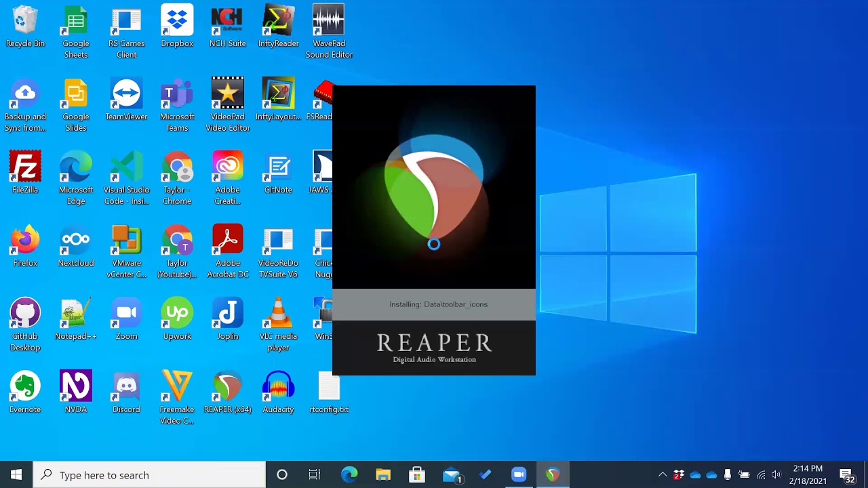Click the Dropbox tray icon
The height and width of the screenshot is (488, 868).
click(679, 474)
